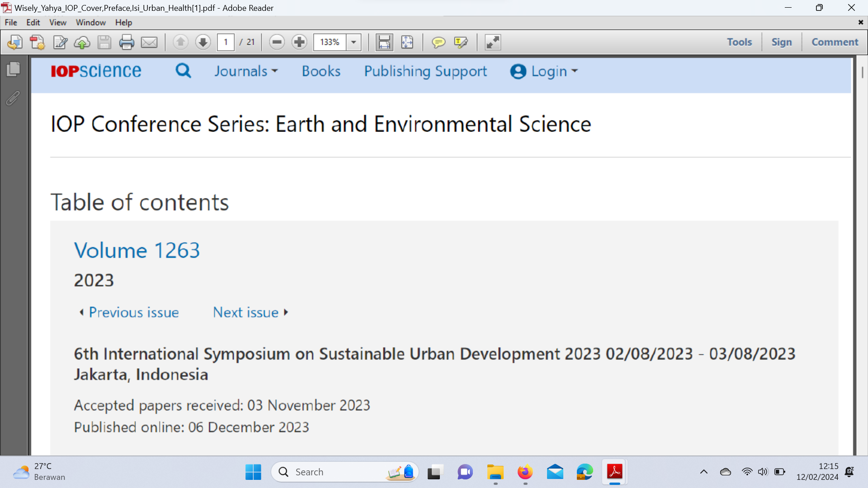Open Mail app from taskbar
Viewport: 868px width, 488px height.
point(555,472)
